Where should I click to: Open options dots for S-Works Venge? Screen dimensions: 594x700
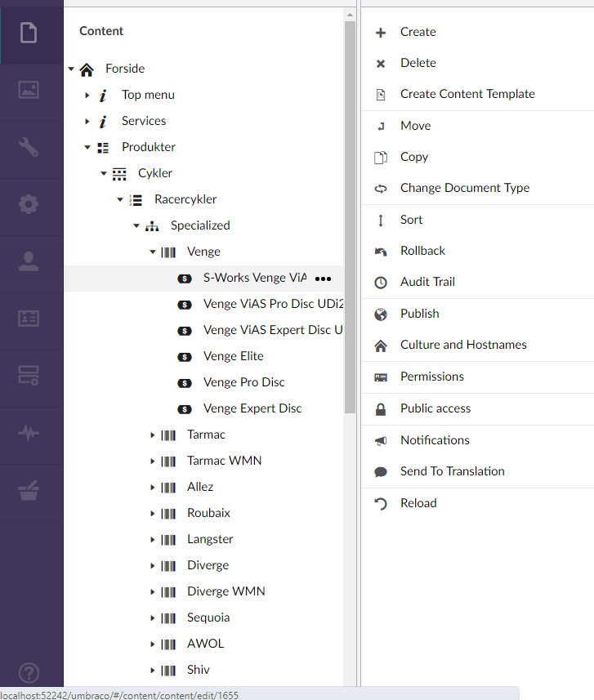(324, 279)
